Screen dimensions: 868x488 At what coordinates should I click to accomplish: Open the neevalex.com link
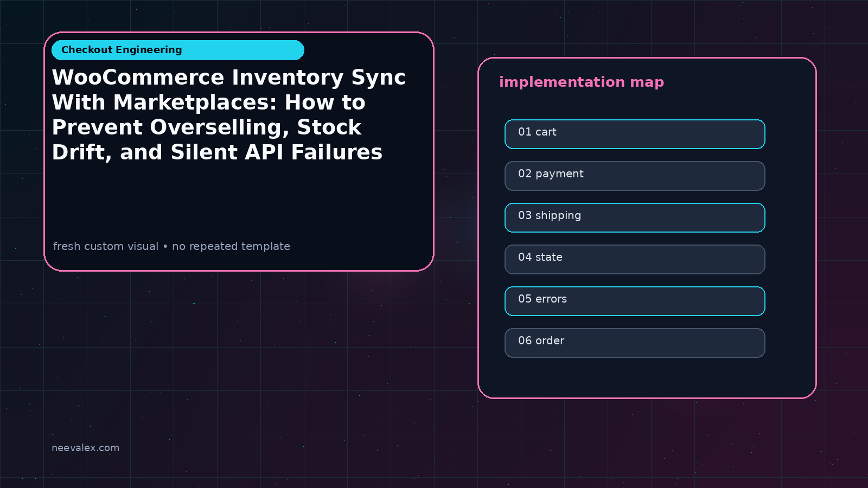point(85,448)
